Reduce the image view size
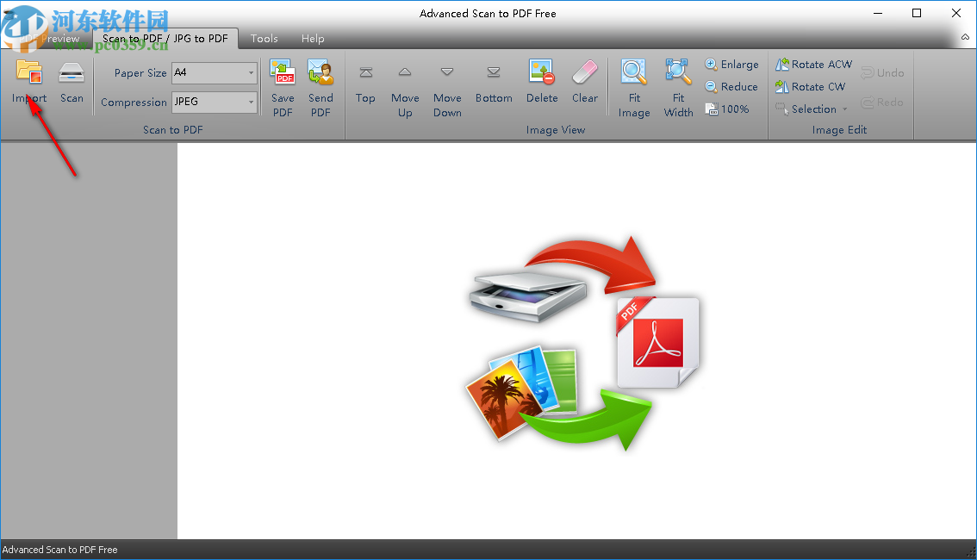This screenshot has width=977, height=560. [731, 86]
